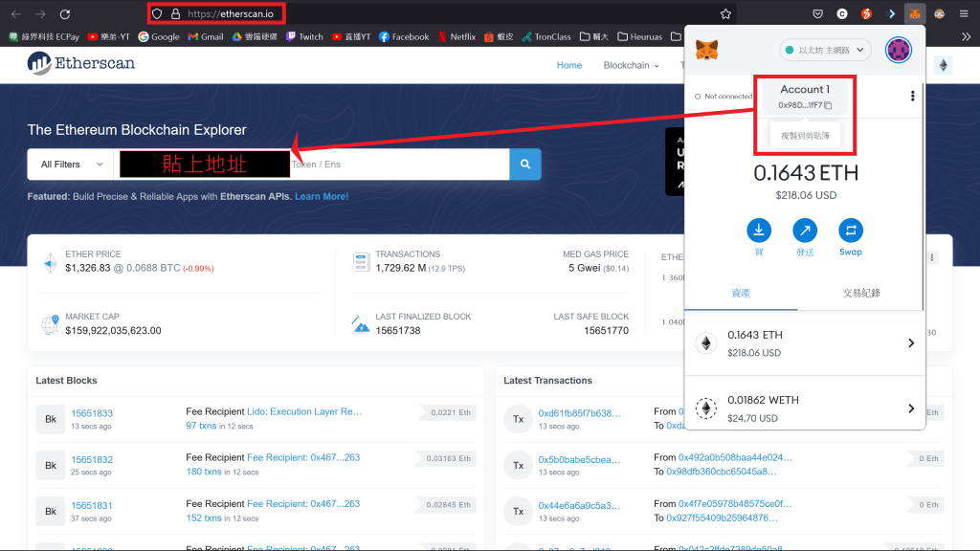Click the Learn More! link
Screen dimensions: 980x551
322,196
